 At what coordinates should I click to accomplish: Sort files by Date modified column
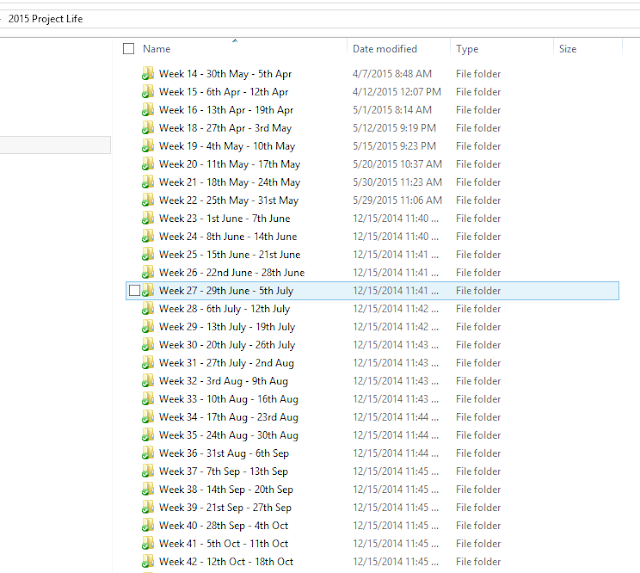pyautogui.click(x=385, y=49)
